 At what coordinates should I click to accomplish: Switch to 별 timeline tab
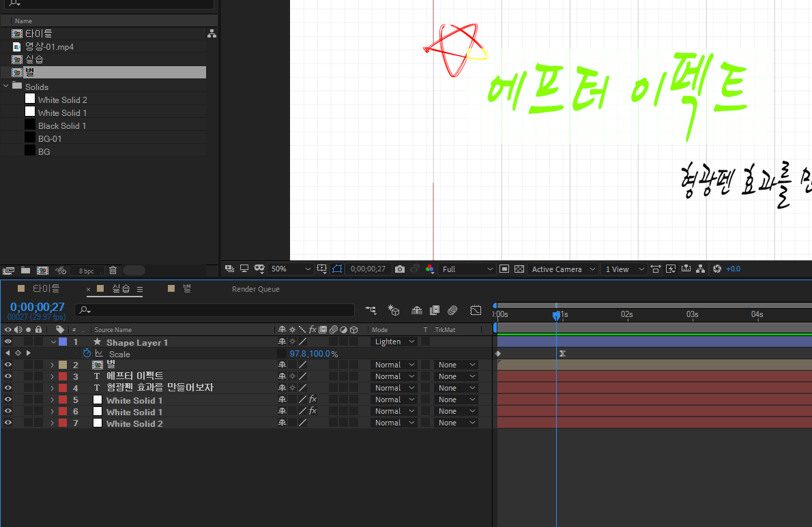(187, 288)
